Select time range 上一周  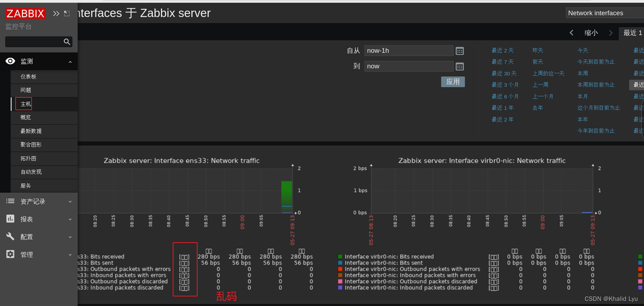(540, 85)
